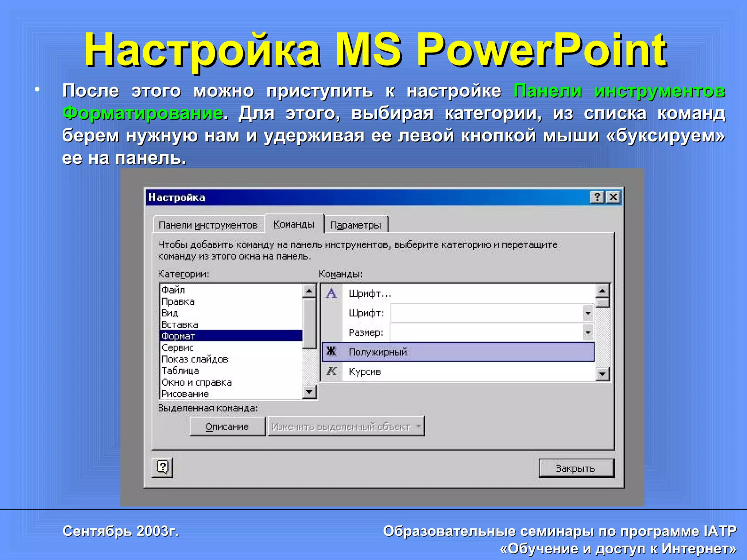
Task: Click the title bar "?" help button
Action: (x=597, y=197)
